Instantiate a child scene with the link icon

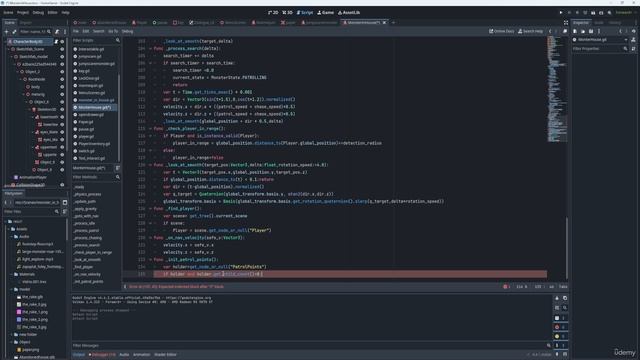pyautogui.click(x=14, y=31)
